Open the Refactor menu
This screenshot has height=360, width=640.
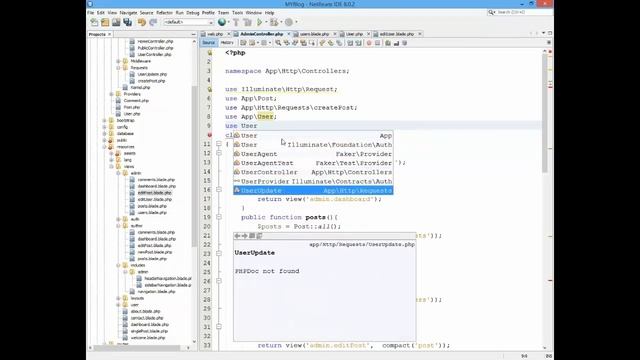[164, 13]
